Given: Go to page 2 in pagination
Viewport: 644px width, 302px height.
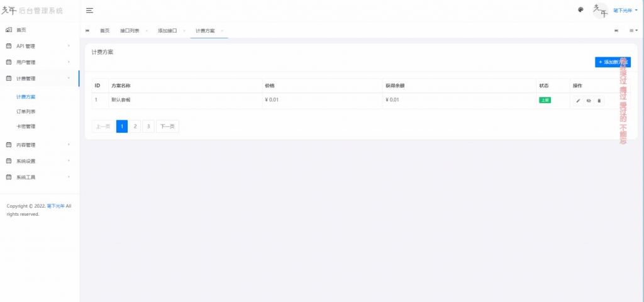Looking at the screenshot, I should 135,126.
